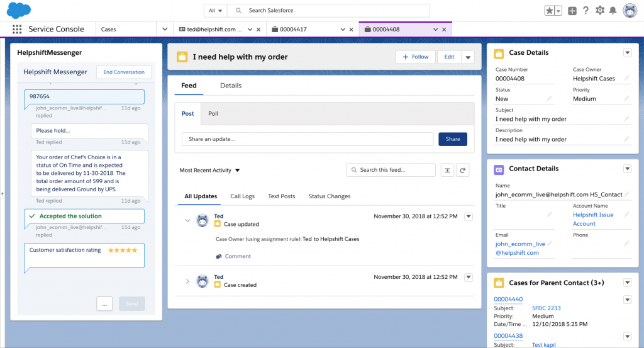644x348 pixels.
Task: Open the Setup gear icon
Action: 600,11
